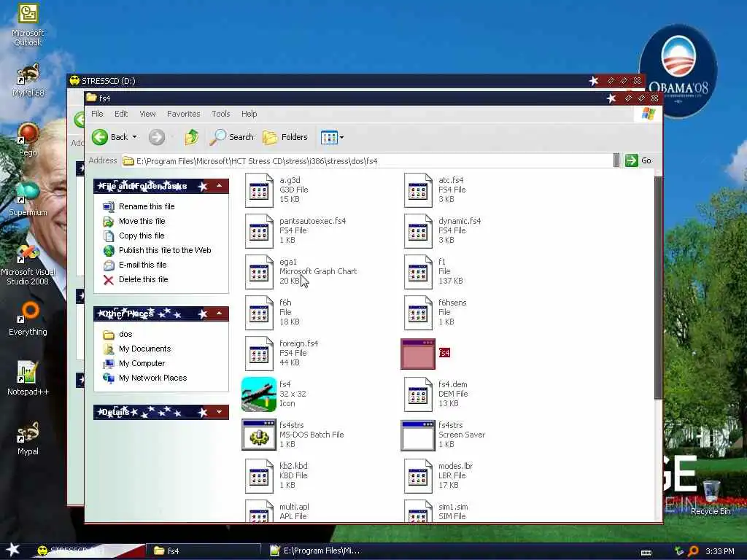
Task: Select the fs4.dem file icon
Action: pyautogui.click(x=418, y=394)
